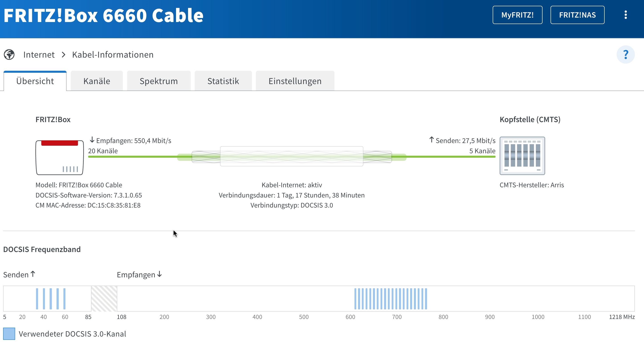This screenshot has width=644, height=363.
Task: Click the globe Internet icon in breadcrumb
Action: point(9,54)
